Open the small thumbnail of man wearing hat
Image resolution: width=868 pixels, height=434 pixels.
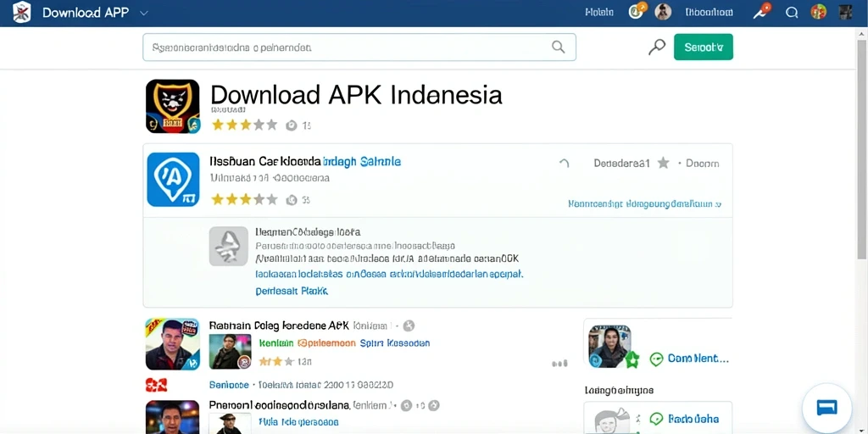tap(231, 424)
